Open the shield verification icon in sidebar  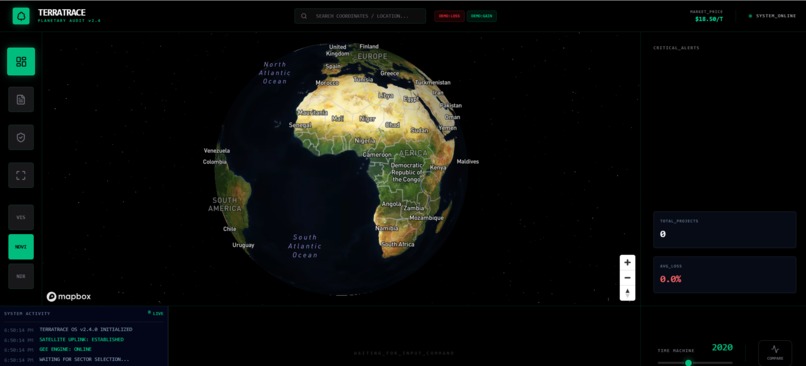[x=21, y=137]
